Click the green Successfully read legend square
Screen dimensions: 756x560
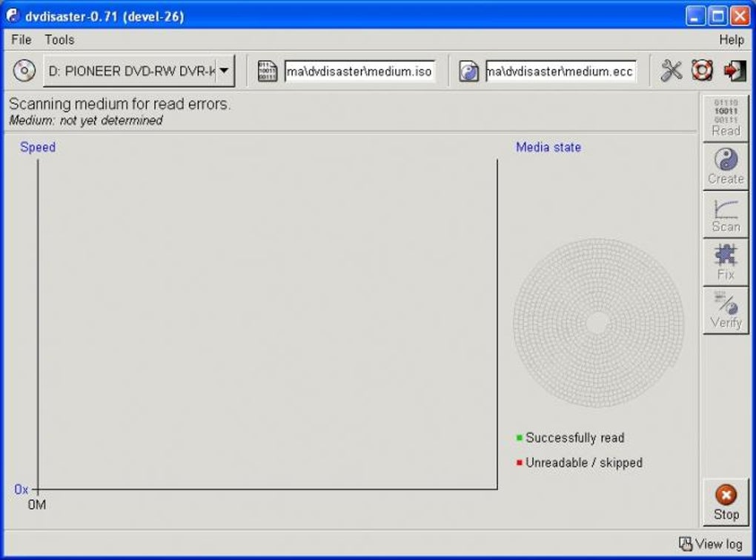(520, 438)
